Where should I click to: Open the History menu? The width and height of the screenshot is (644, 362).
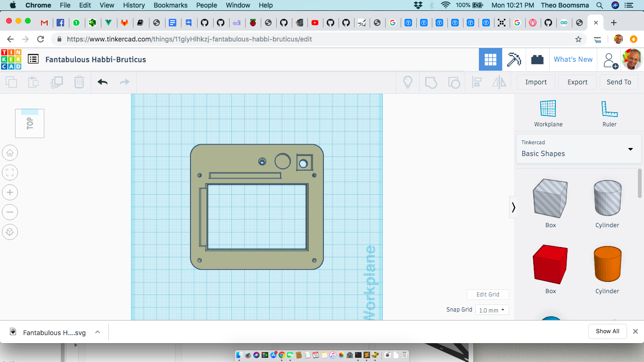134,5
